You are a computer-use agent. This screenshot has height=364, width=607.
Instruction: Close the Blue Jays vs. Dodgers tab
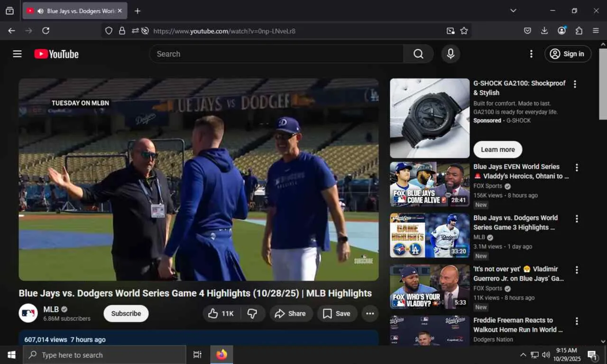point(120,11)
